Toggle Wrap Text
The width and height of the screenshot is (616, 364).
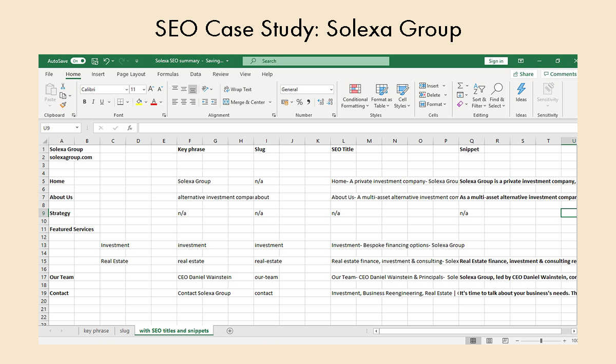click(x=238, y=89)
